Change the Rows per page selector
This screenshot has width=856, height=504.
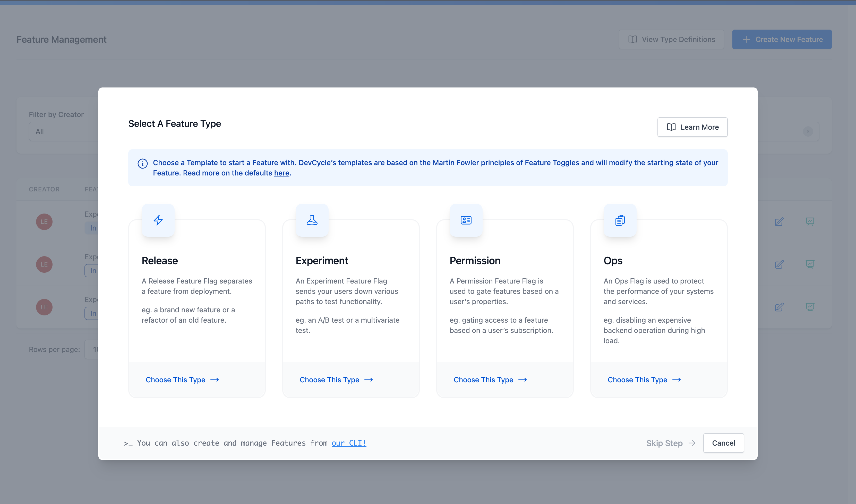[96, 349]
